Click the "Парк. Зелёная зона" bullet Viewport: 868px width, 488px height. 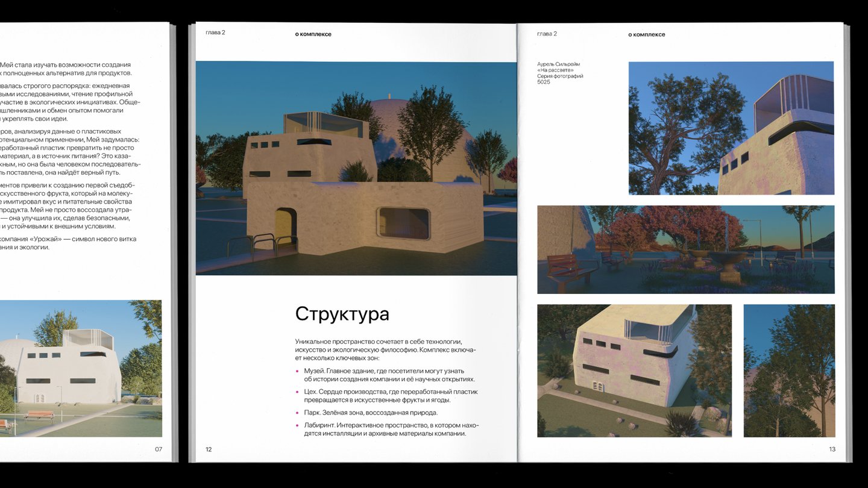[366, 413]
